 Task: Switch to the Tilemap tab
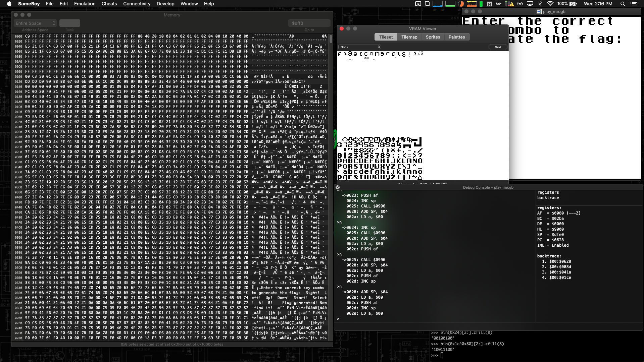click(409, 37)
